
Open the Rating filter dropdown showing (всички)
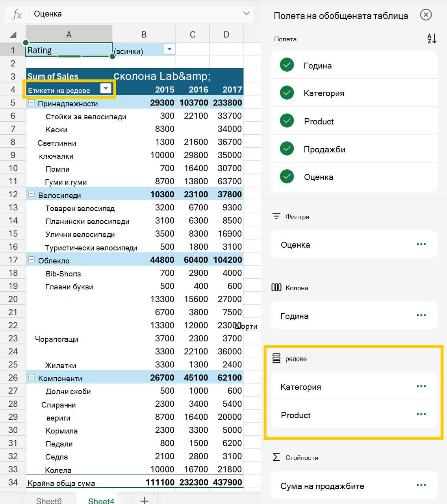click(169, 50)
